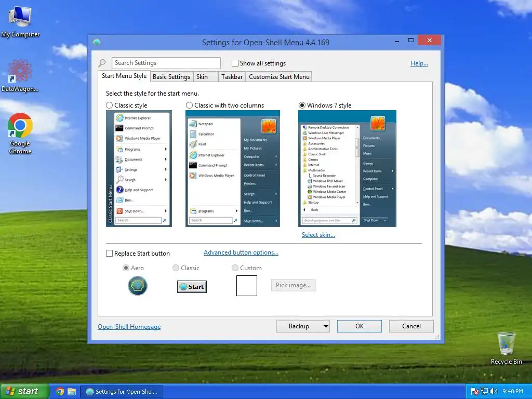Switch to the Start Menu Style tab

pyautogui.click(x=124, y=76)
